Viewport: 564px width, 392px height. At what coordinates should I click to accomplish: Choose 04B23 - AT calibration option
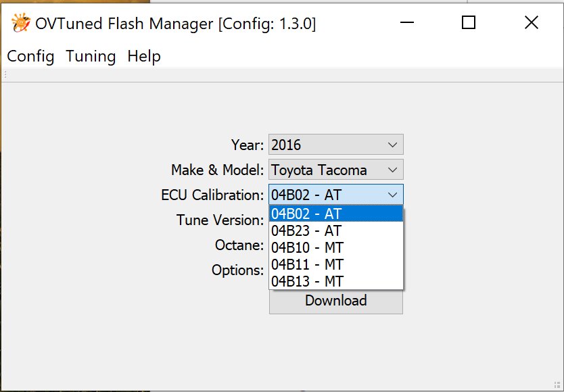click(x=336, y=230)
